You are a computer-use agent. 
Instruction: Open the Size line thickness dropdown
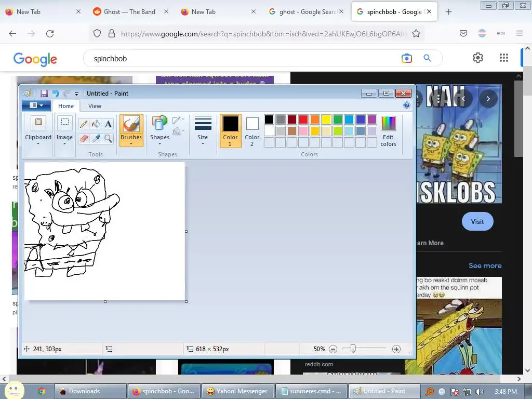[203, 130]
